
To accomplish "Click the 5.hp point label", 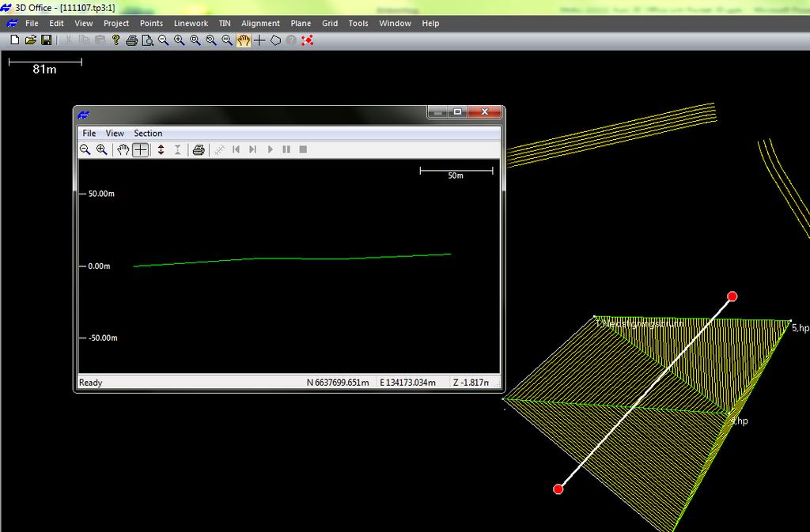I will point(801,328).
